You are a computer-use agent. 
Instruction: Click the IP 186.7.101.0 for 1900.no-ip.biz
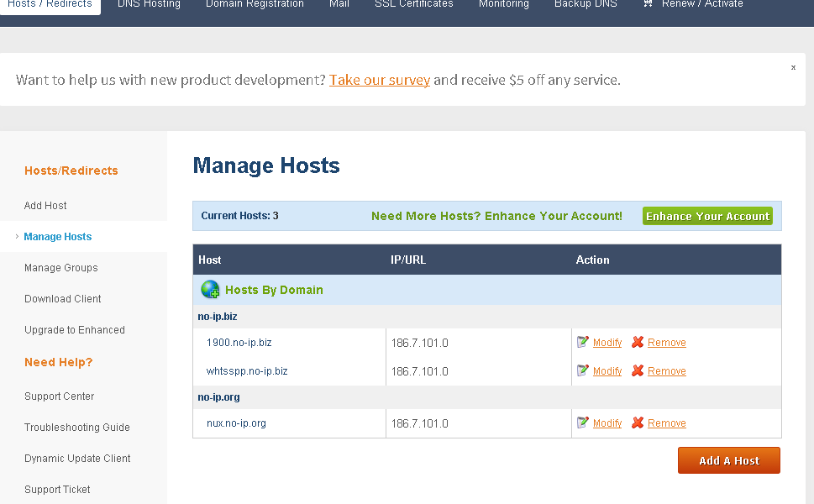point(419,343)
